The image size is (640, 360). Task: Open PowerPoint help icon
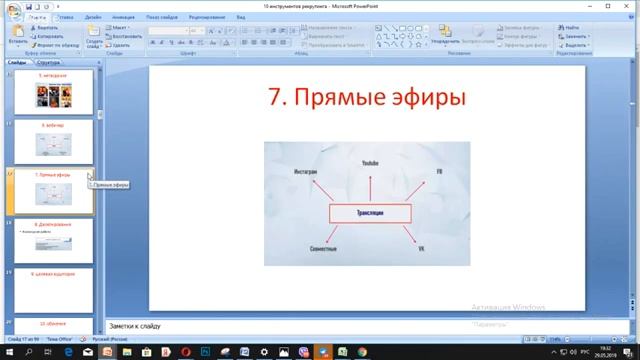[x=631, y=17]
